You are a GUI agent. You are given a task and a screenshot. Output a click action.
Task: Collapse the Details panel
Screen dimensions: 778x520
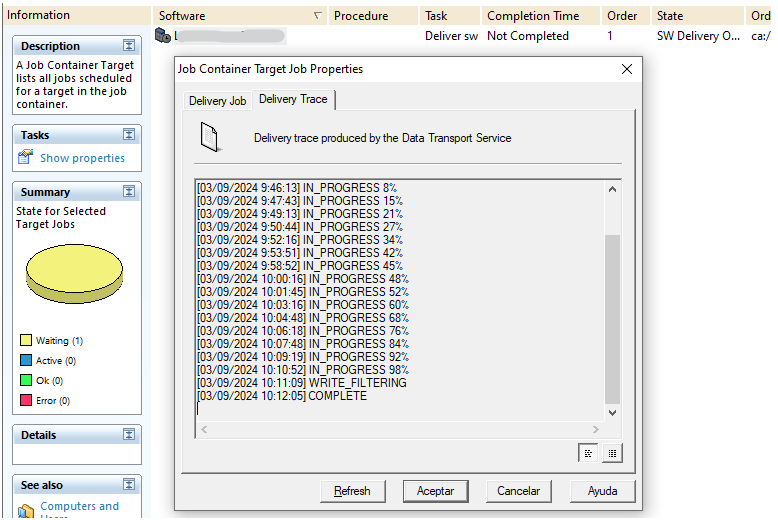[129, 435]
